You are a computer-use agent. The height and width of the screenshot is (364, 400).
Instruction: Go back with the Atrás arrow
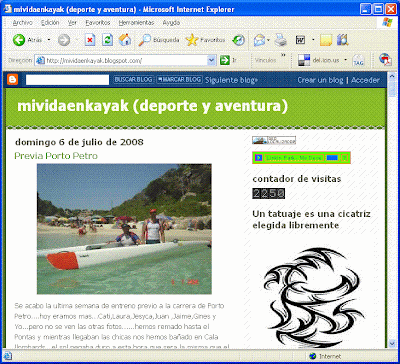19,40
